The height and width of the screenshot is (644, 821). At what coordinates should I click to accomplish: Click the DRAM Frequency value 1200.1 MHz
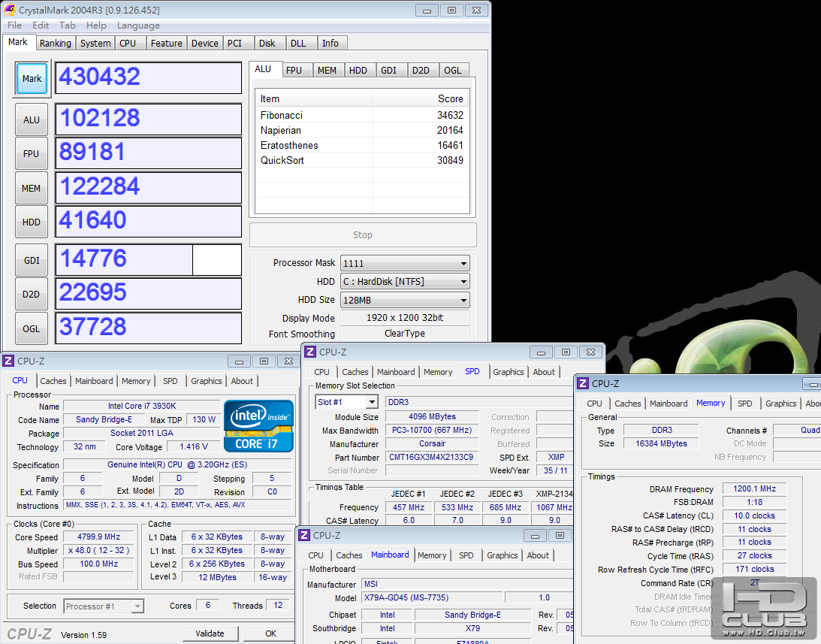click(x=754, y=488)
